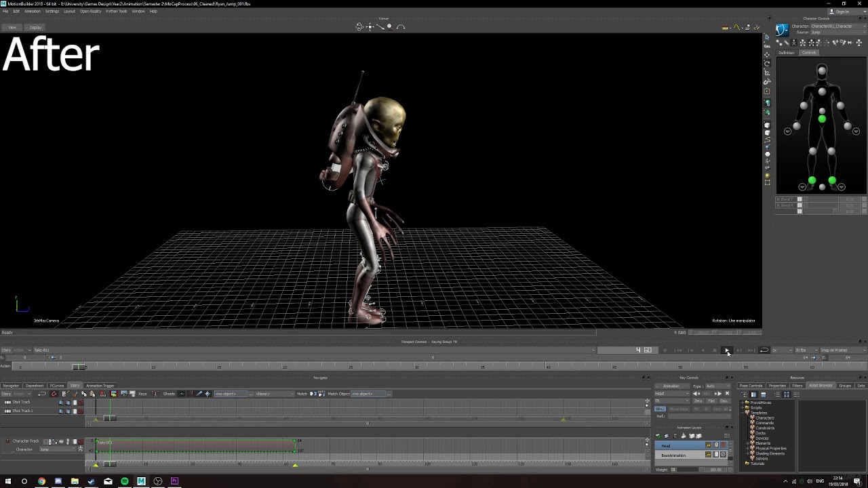Click the Zero button in Key Controls
Viewport: 868px width, 488px height.
point(698,401)
